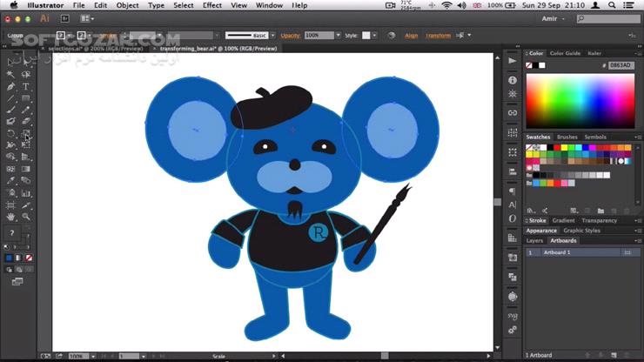Click the hex color value field

click(621, 65)
